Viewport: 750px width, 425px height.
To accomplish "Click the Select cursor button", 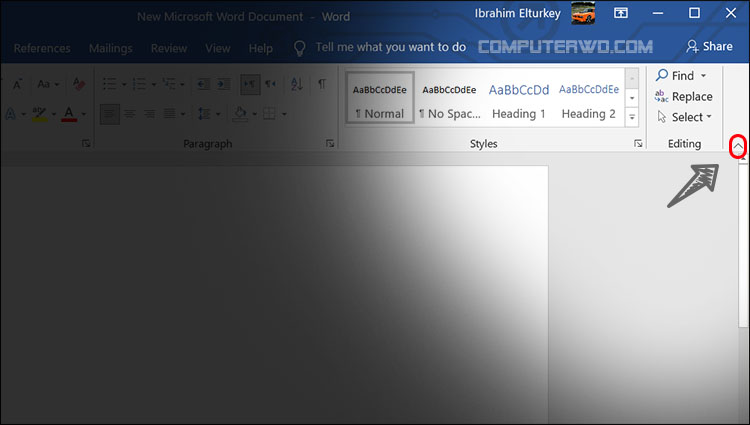I will [x=680, y=117].
